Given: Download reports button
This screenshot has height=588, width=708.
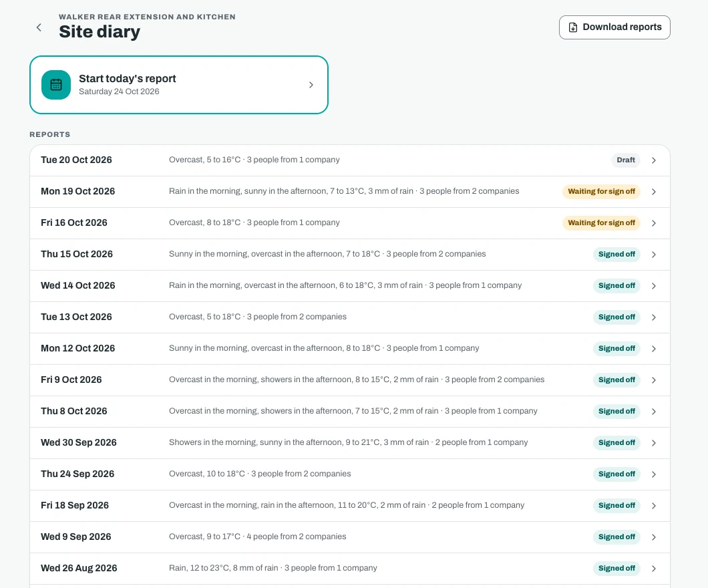Looking at the screenshot, I should point(614,27).
